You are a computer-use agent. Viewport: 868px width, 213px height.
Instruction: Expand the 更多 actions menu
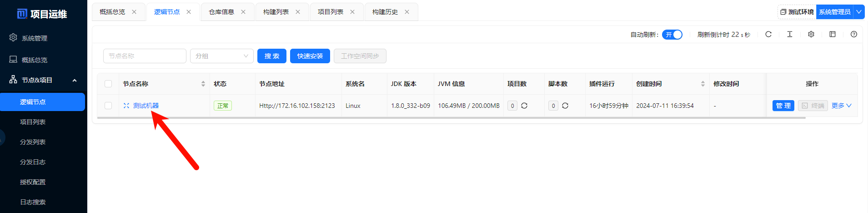tap(841, 106)
